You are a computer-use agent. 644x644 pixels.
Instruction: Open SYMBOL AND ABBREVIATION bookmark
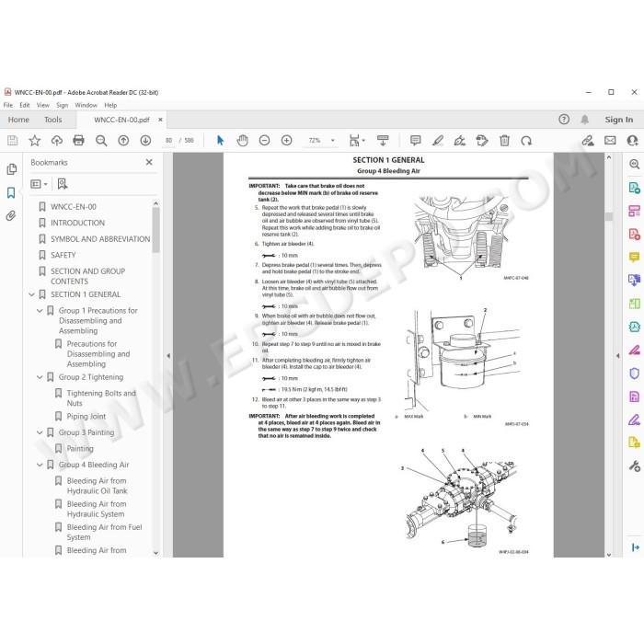pos(100,239)
